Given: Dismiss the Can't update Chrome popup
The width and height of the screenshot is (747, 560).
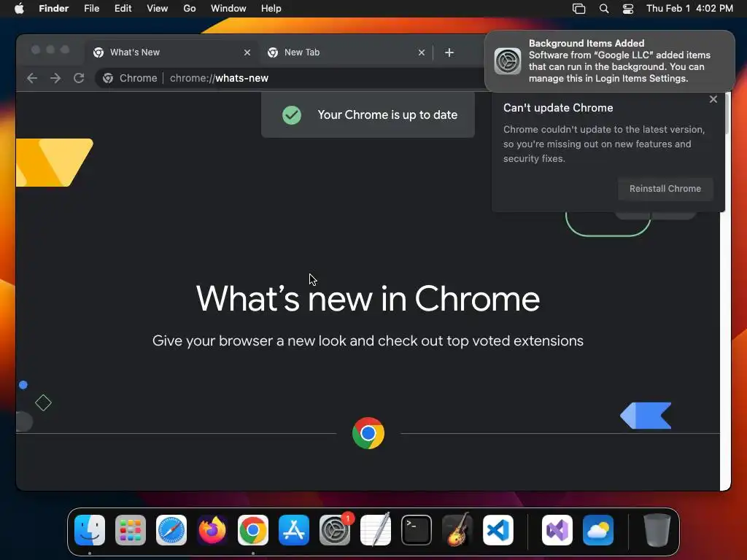Looking at the screenshot, I should point(713,99).
